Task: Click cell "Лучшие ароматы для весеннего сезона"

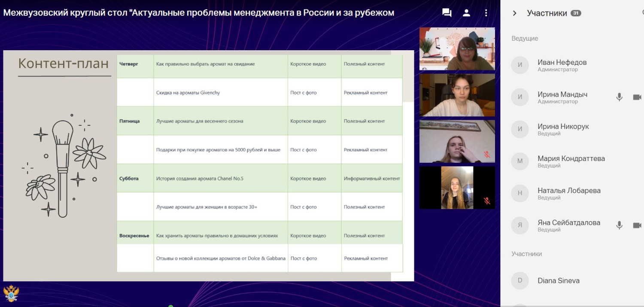Action: pos(221,121)
